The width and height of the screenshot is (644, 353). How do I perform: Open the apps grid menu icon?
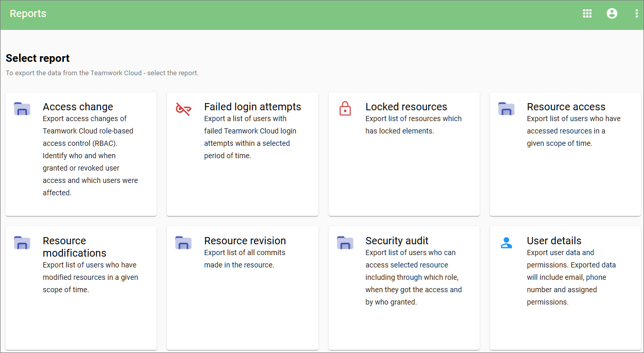coord(587,14)
